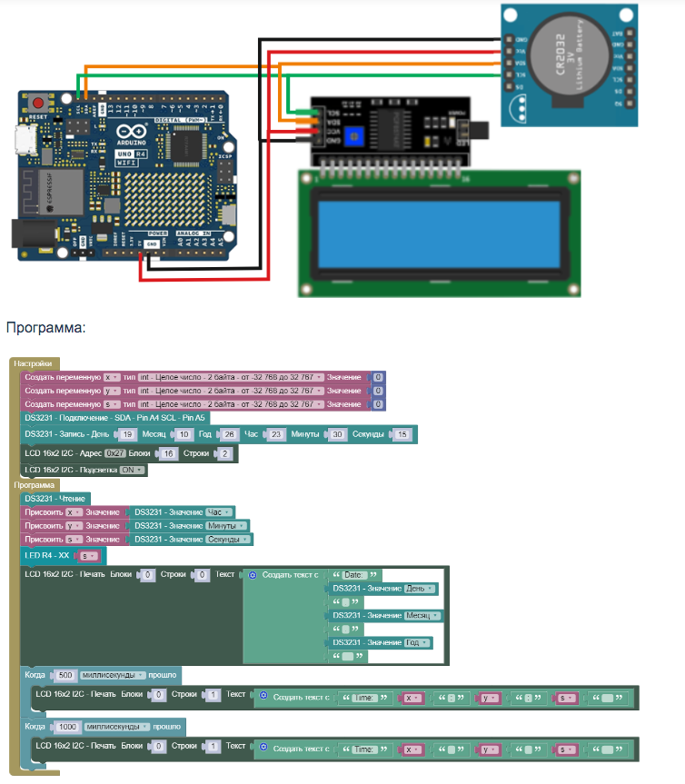Click gear icon in 500 ms timer block
Viewport: 685px width, 784px height.
(263, 698)
